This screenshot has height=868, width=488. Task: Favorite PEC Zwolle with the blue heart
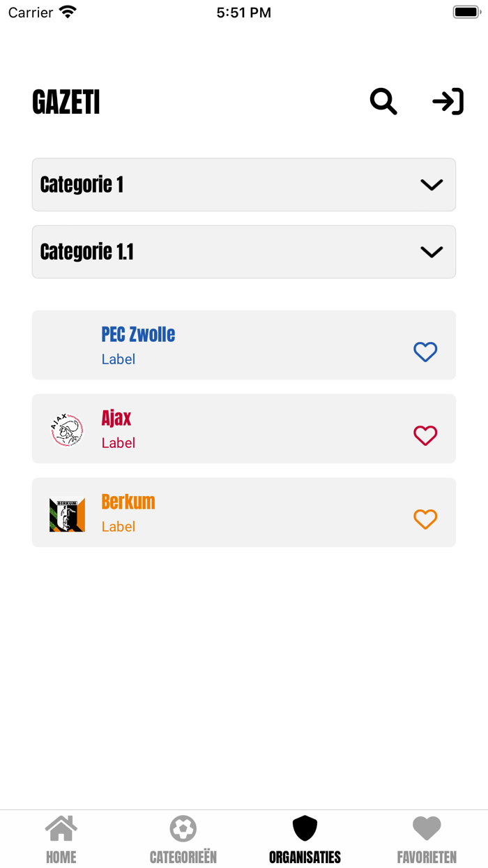coord(425,352)
